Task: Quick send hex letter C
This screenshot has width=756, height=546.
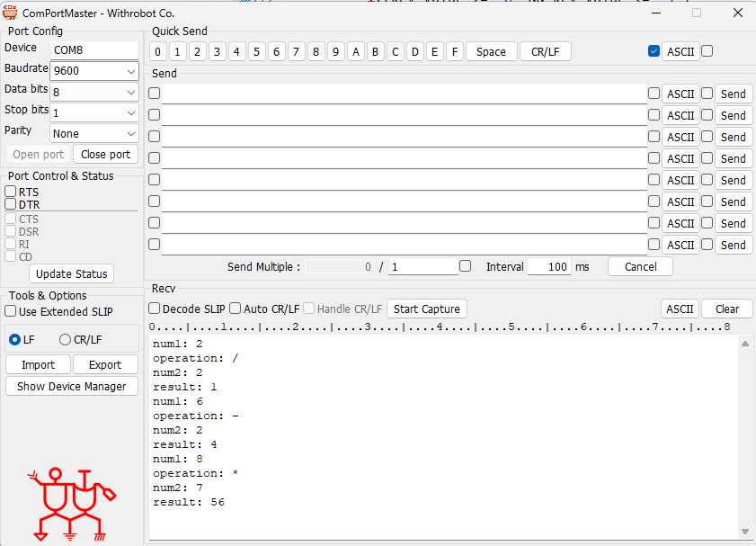Action: 396,51
